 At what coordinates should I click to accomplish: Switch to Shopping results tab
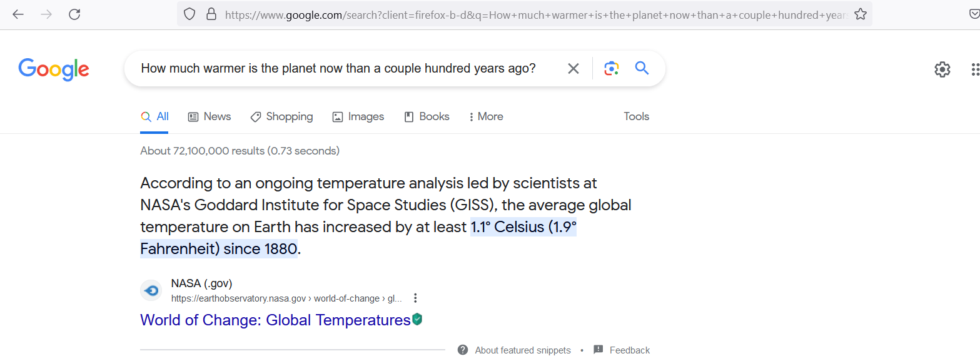pyautogui.click(x=281, y=116)
